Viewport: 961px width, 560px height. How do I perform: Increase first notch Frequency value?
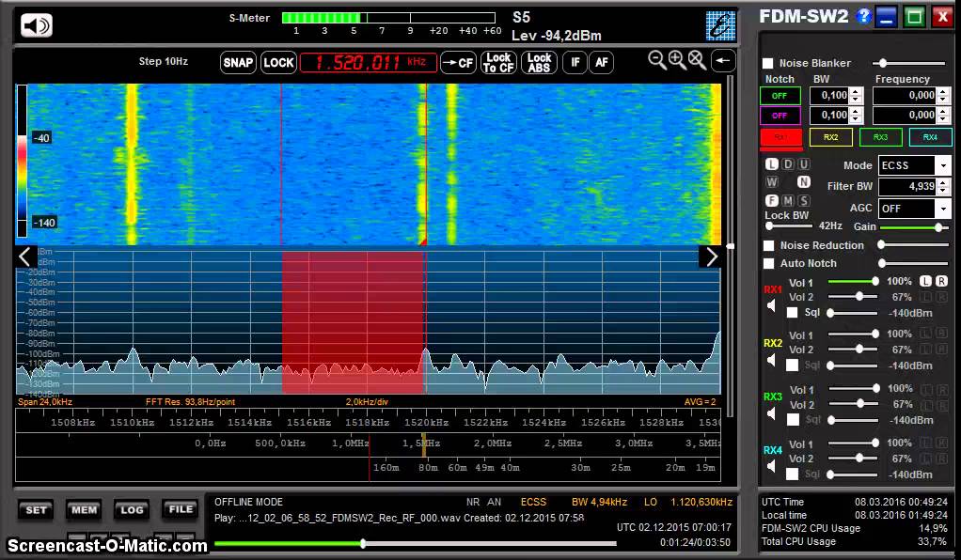[943, 91]
